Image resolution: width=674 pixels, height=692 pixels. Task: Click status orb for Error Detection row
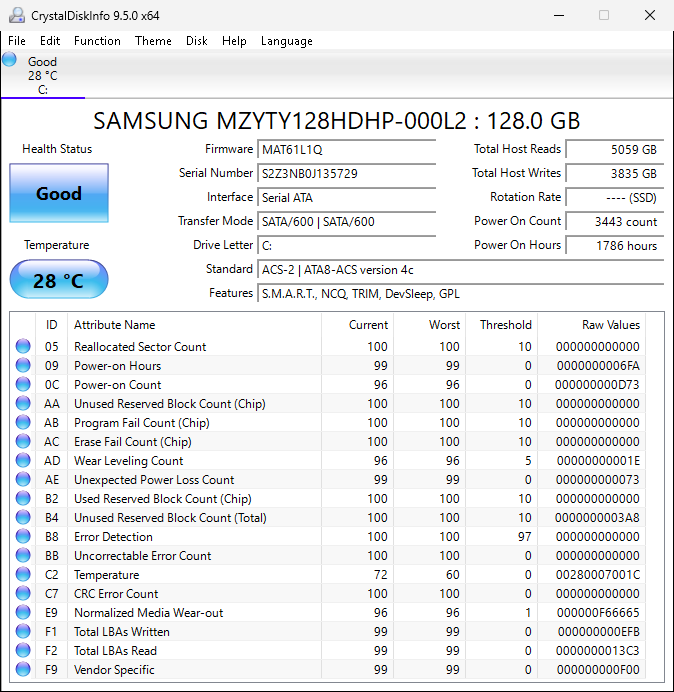pos(23,536)
